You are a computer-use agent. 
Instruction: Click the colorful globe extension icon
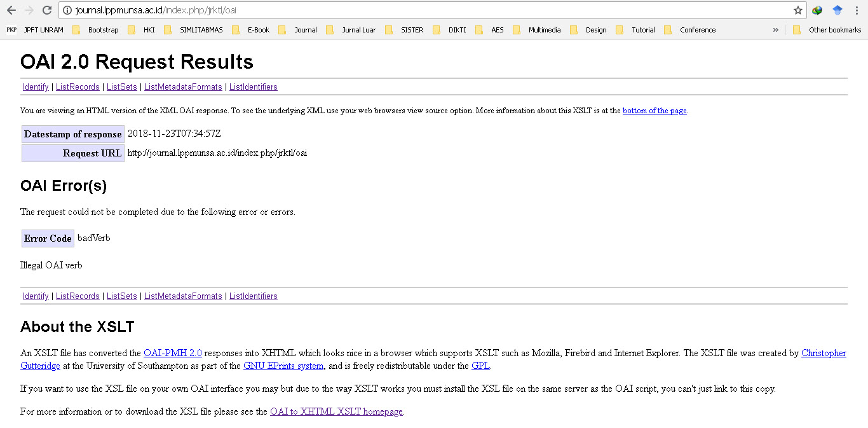[x=817, y=10]
